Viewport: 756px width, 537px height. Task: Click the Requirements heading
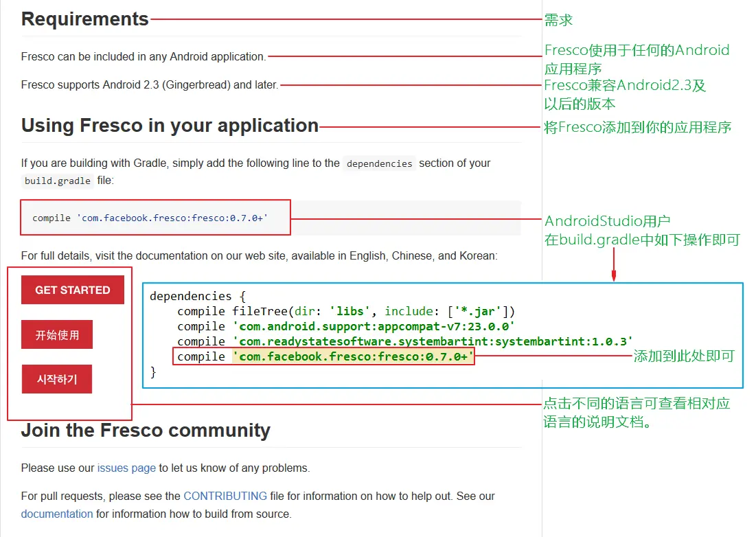85,19
